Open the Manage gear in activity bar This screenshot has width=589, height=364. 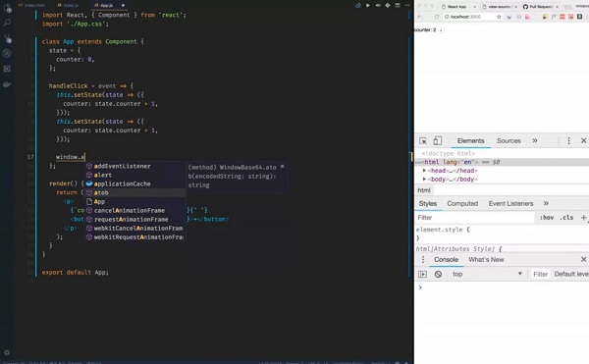pos(7,352)
